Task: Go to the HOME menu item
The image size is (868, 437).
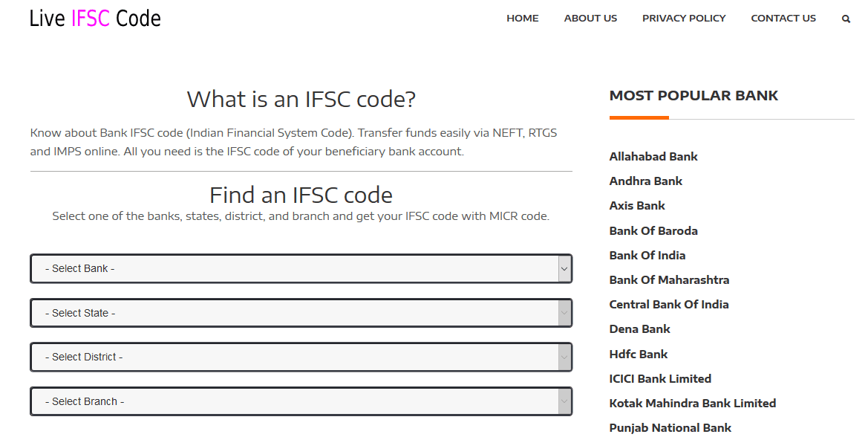Action: tap(522, 18)
